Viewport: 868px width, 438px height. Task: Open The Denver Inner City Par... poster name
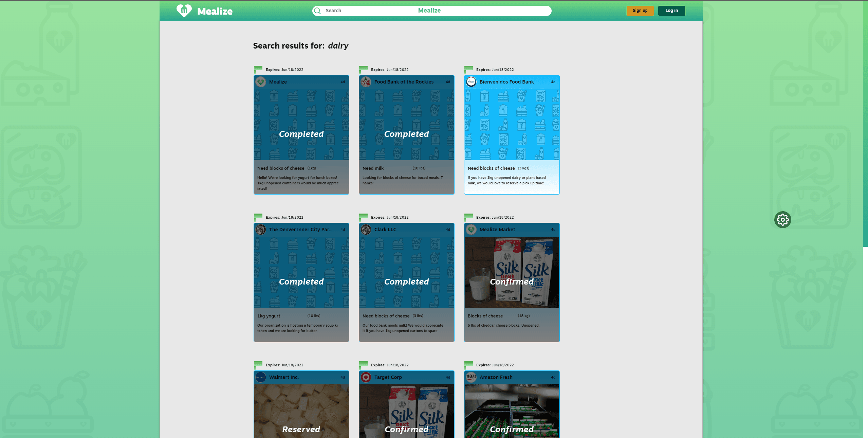tap(300, 230)
